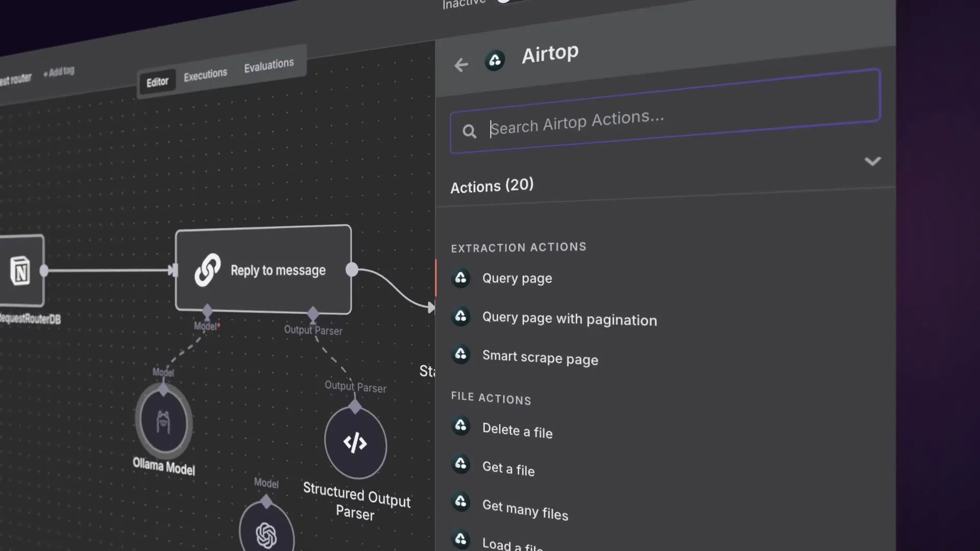980x551 pixels.
Task: Select the Reply to message node
Action: click(x=263, y=269)
